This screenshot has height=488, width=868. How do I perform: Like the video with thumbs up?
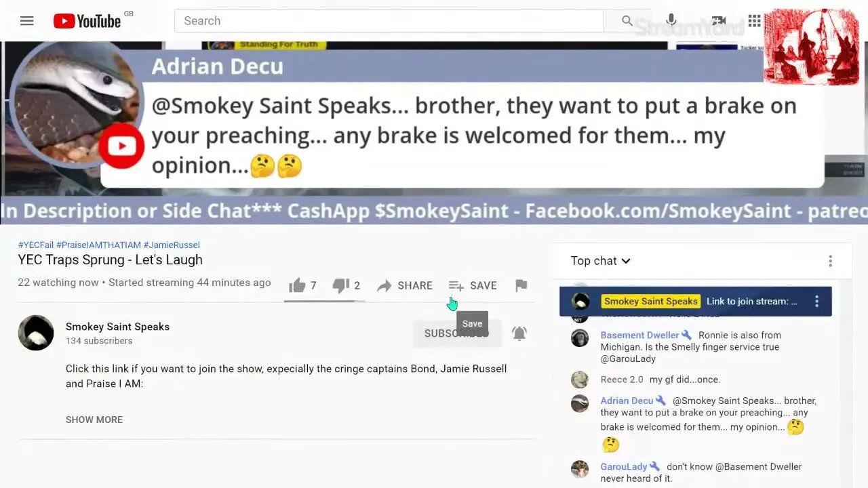[x=303, y=285]
